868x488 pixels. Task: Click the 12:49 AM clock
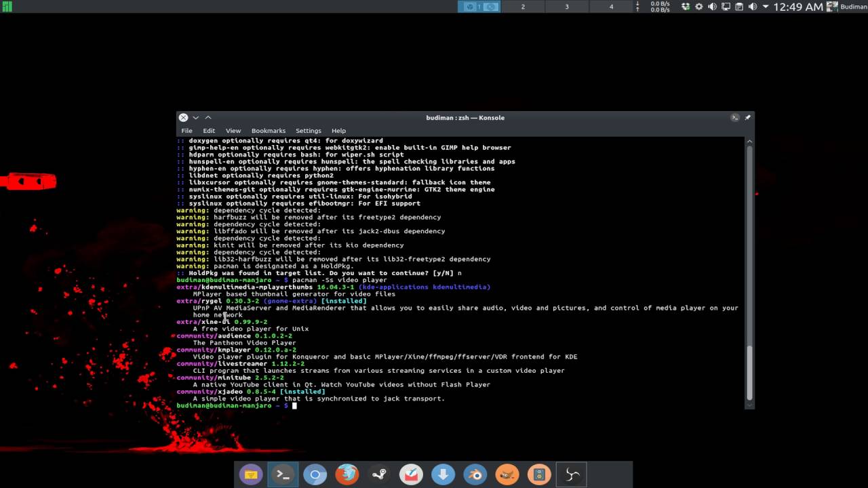pos(797,7)
